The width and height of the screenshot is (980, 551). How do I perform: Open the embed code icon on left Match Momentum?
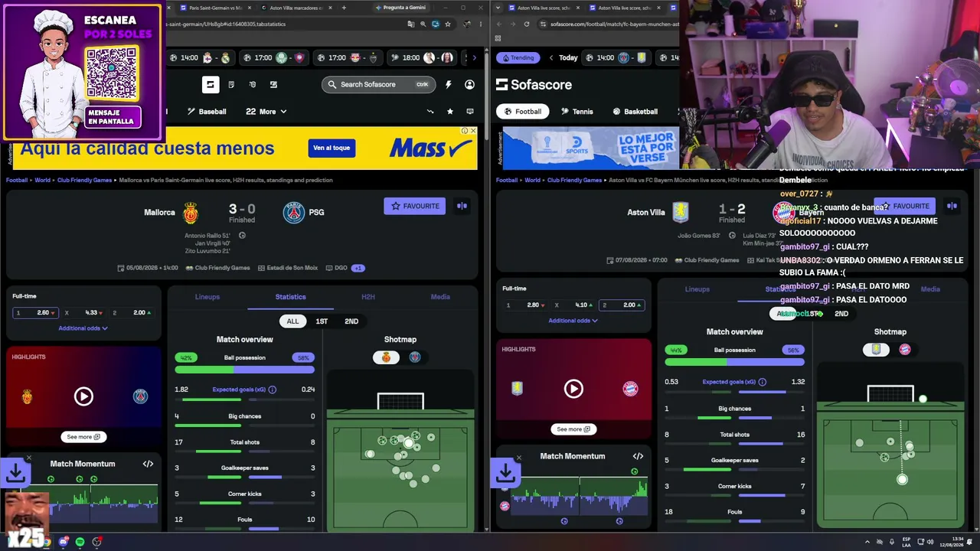pyautogui.click(x=148, y=464)
